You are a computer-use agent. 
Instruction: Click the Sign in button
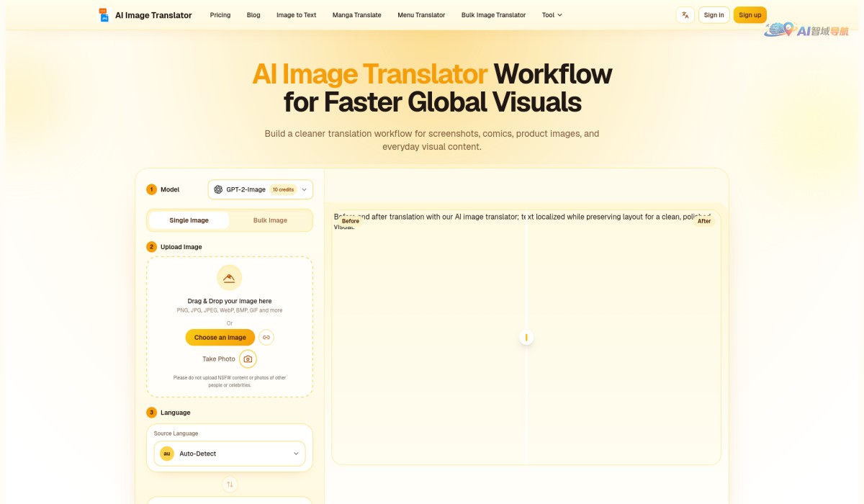coord(714,15)
